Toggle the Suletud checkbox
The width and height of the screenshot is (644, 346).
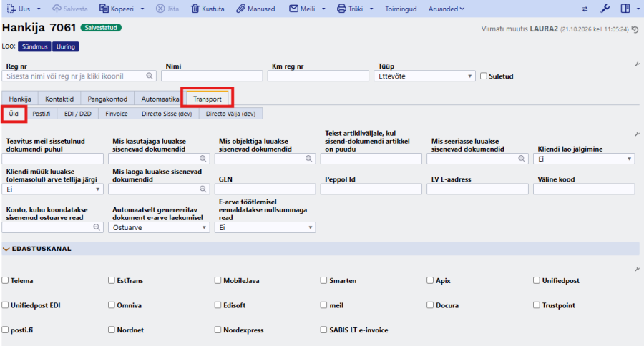(x=484, y=76)
